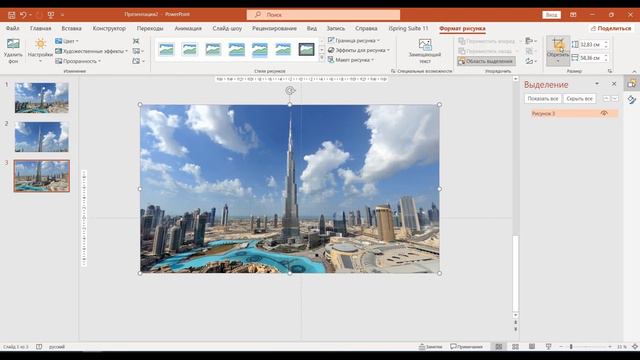Open Прозрачность transparency dropdown
This screenshot has width=640, height=360.
(78, 61)
